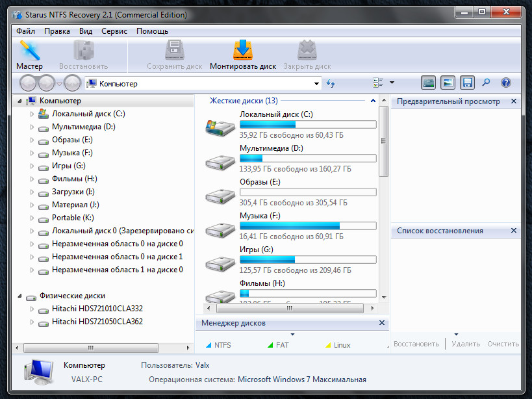Toggle the preview panel picture icon
532x399 pixels.
tap(448, 83)
